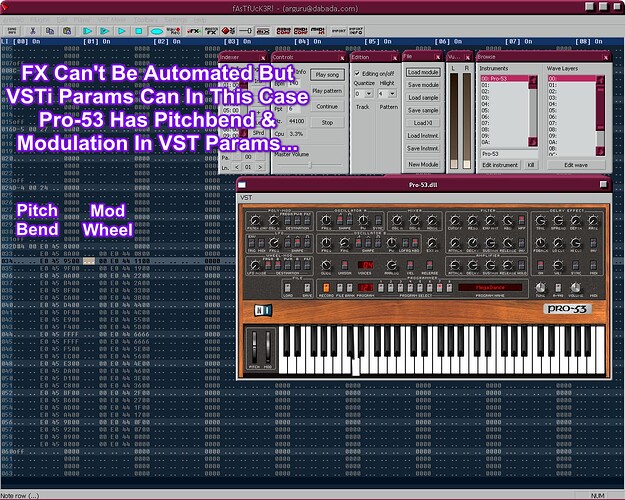Screen dimensions: 625x500
Task: Click the Stop square toolbar icon
Action: pos(138,31)
